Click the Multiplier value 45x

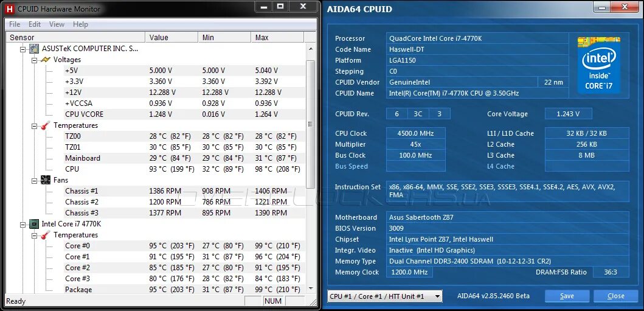pyautogui.click(x=415, y=144)
